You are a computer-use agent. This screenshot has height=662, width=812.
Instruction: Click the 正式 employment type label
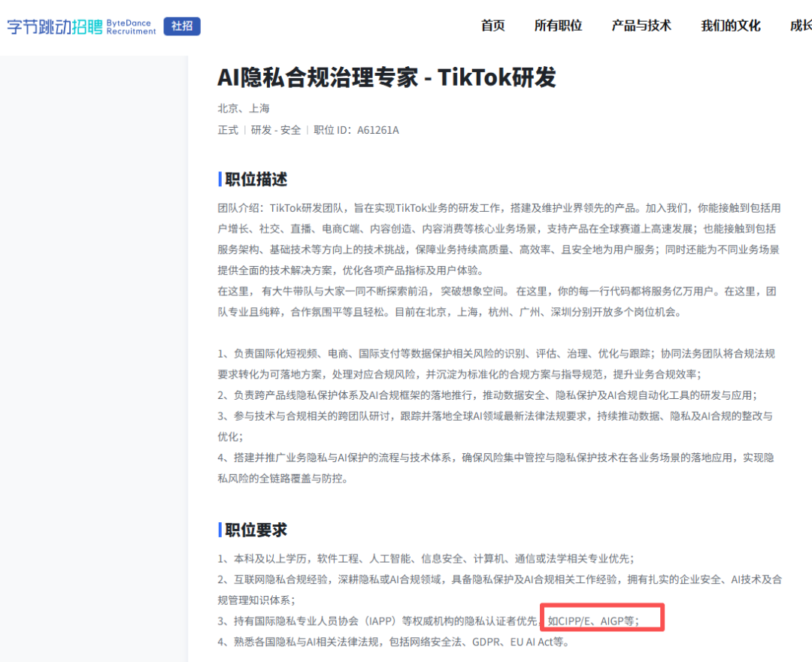click(x=228, y=130)
